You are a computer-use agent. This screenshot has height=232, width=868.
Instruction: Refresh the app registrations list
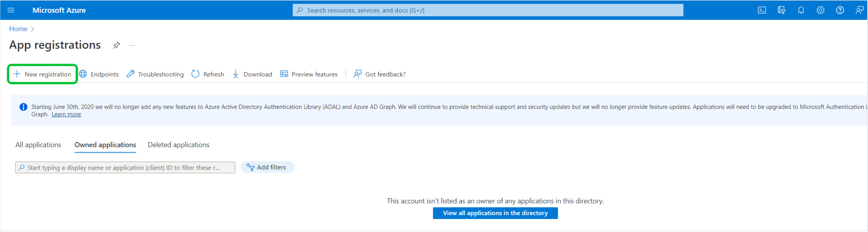208,74
